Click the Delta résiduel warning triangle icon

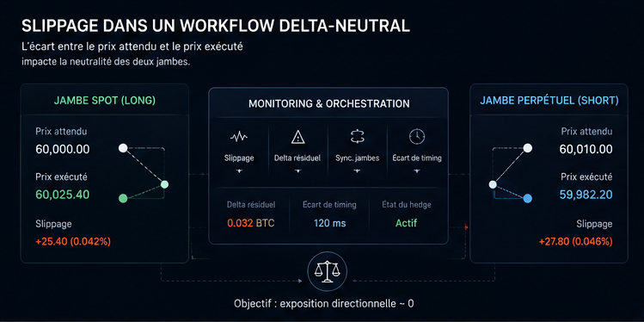pyautogui.click(x=297, y=137)
